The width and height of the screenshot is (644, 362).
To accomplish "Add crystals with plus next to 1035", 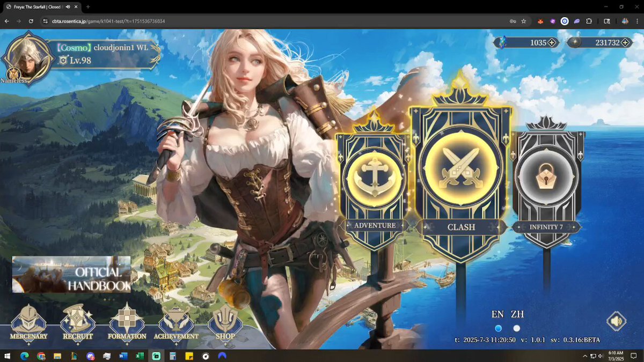I will (x=551, y=43).
